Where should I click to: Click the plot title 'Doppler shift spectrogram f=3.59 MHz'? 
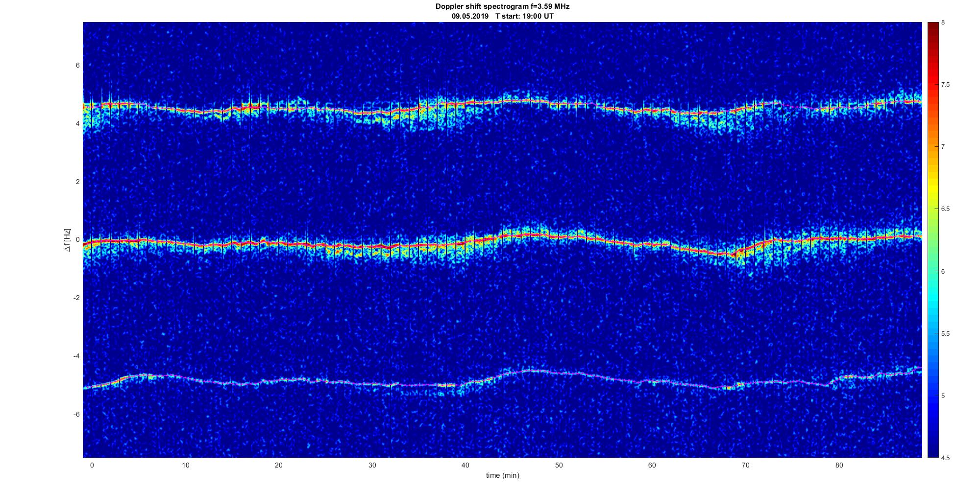tap(502, 7)
